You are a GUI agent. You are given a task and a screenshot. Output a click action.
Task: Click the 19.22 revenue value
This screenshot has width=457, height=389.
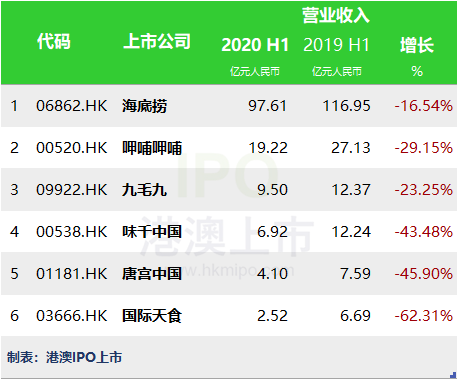click(268, 148)
